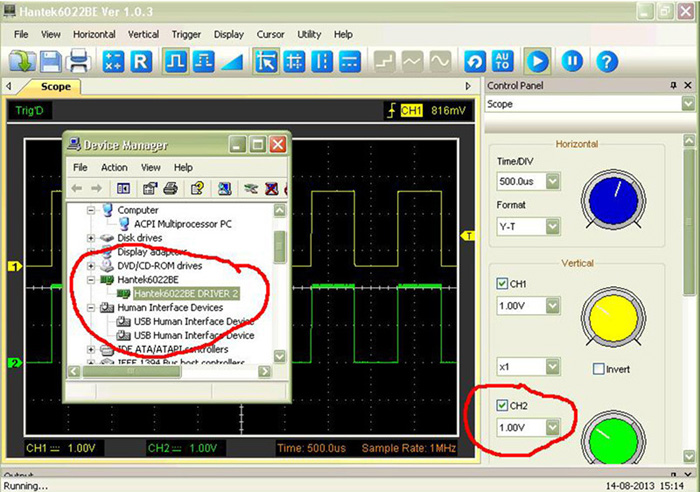Expand DVD/CD-ROM drives node

coord(91,266)
